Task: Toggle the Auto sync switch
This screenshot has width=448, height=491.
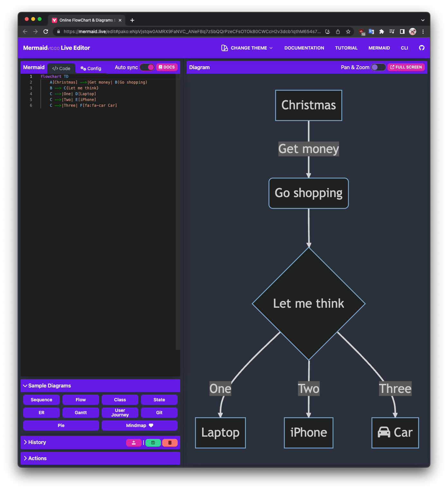Action: pos(147,67)
